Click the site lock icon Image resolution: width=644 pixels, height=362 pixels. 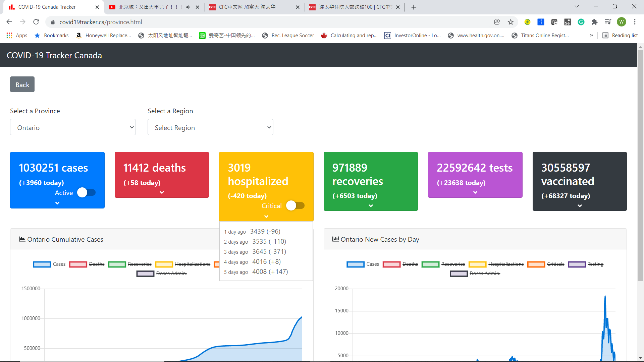coord(52,22)
